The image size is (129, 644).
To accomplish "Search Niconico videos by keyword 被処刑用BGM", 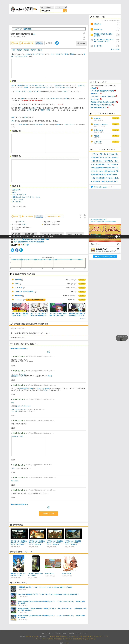I will point(31,239).
